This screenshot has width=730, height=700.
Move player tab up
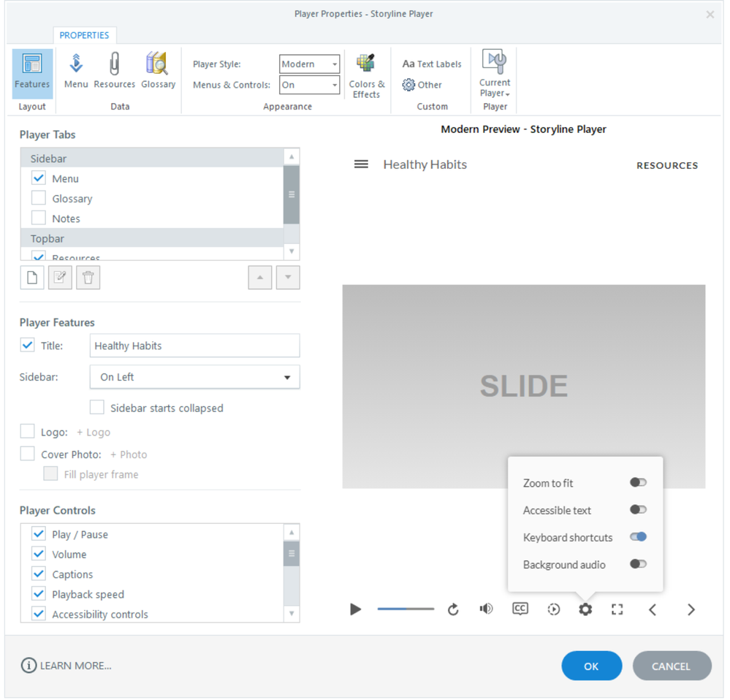coord(260,278)
